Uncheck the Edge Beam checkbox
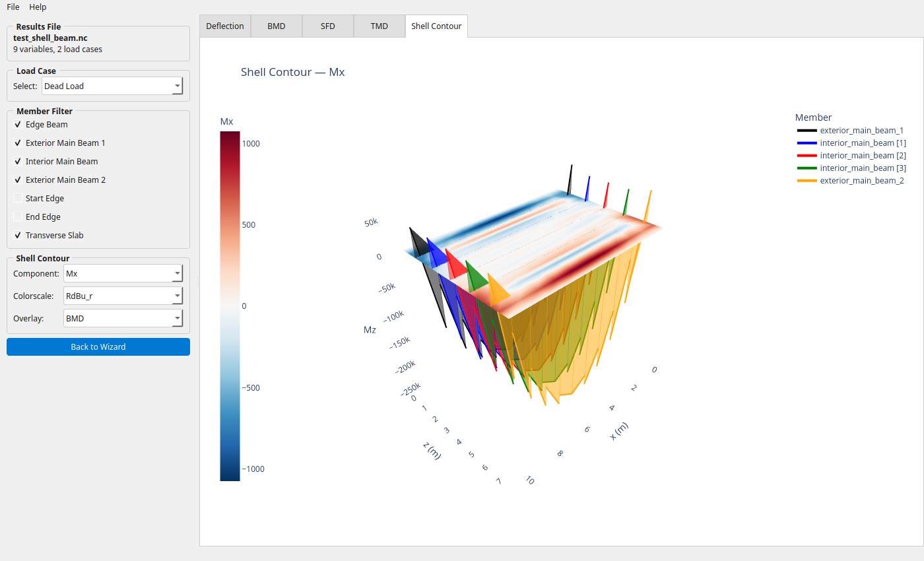The height and width of the screenshot is (561, 924). click(x=18, y=125)
